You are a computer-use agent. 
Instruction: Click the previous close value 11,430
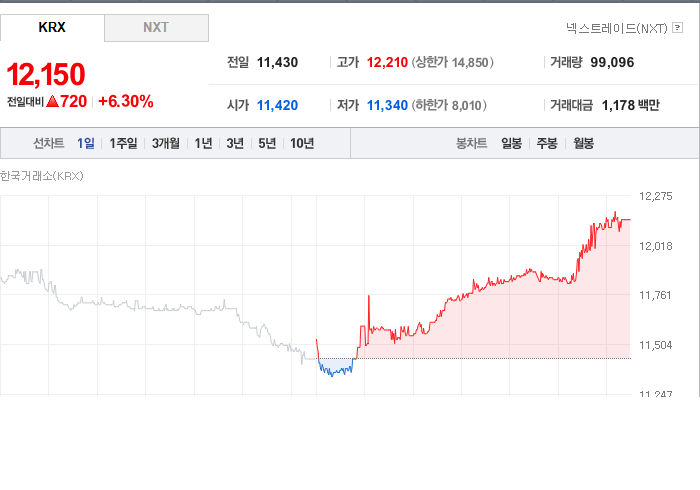click(x=277, y=62)
